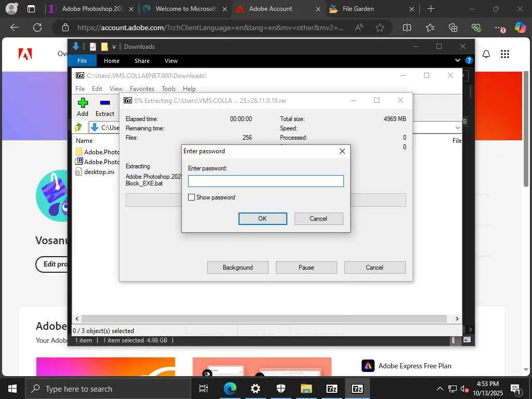Open 7-Zip File menu
This screenshot has width=532, height=399.
coord(80,88)
